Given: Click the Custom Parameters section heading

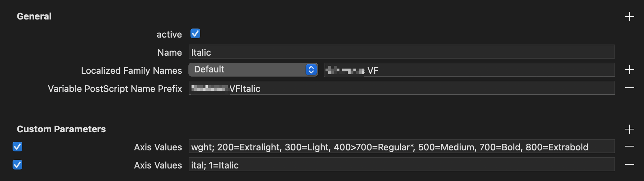Looking at the screenshot, I should 61,129.
